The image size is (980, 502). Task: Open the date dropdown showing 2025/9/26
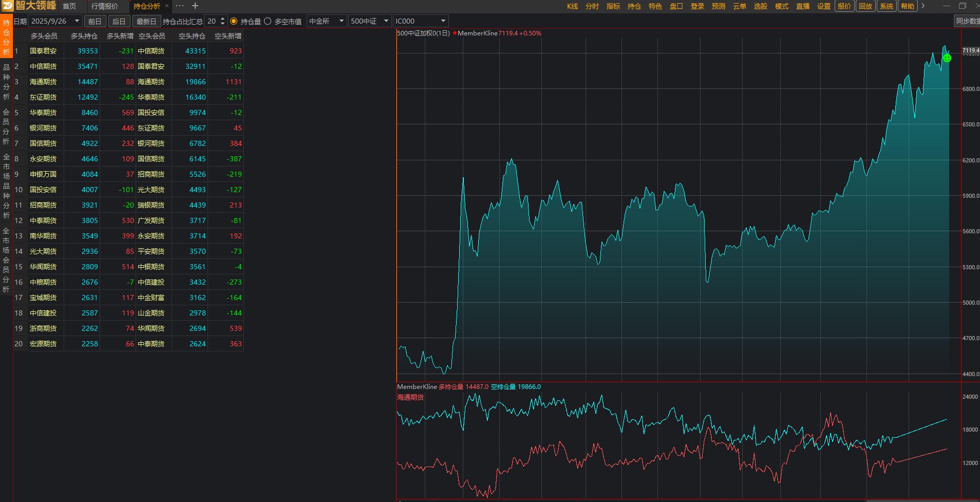pos(77,21)
